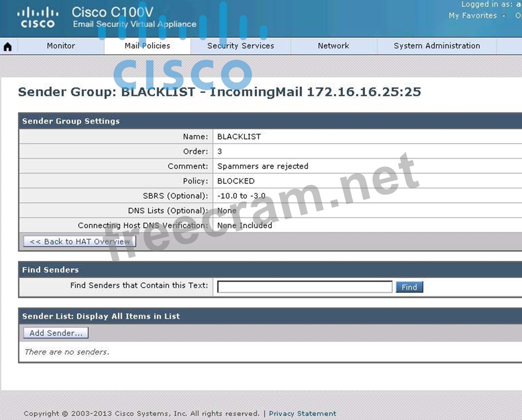This screenshot has width=522, height=420.
Task: Click the BLACKLIST name value
Action: (239, 136)
